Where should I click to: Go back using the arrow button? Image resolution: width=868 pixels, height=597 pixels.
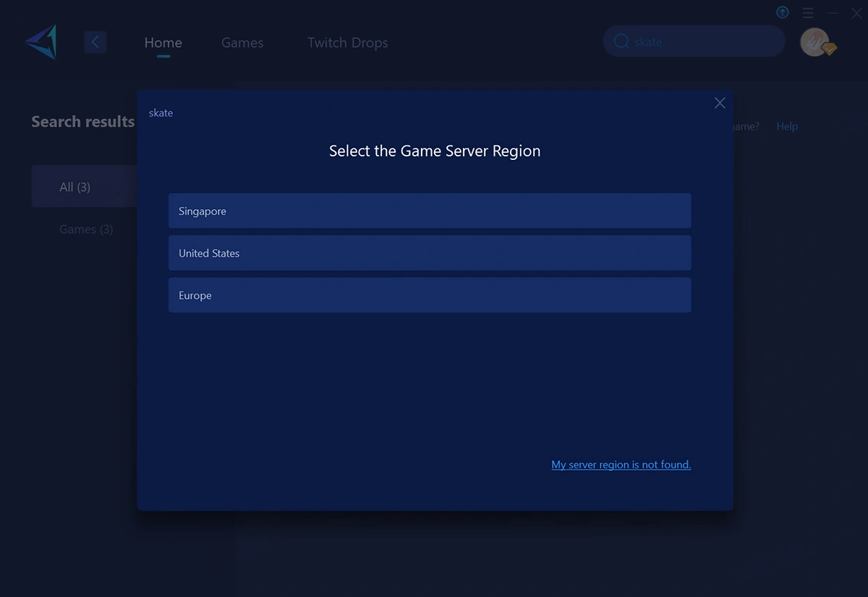point(95,42)
